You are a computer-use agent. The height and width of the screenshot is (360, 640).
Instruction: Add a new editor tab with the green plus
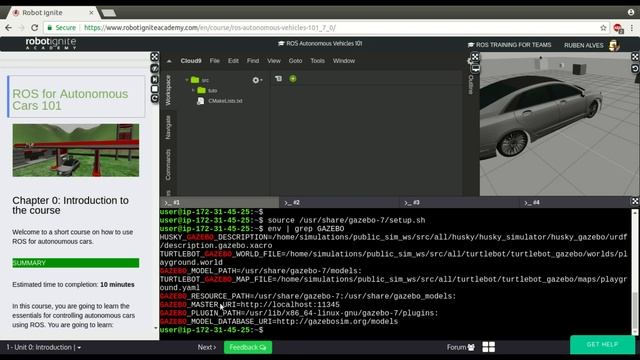293,78
